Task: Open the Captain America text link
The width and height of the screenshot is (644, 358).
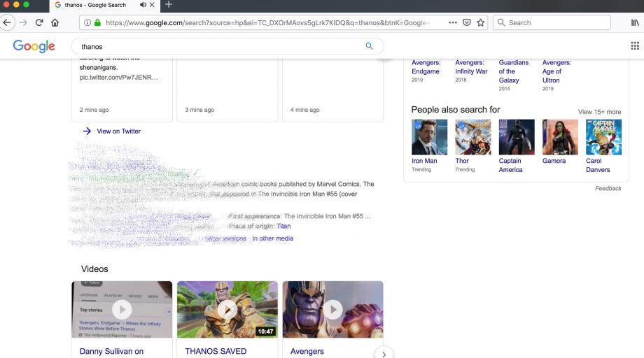Action: click(510, 165)
